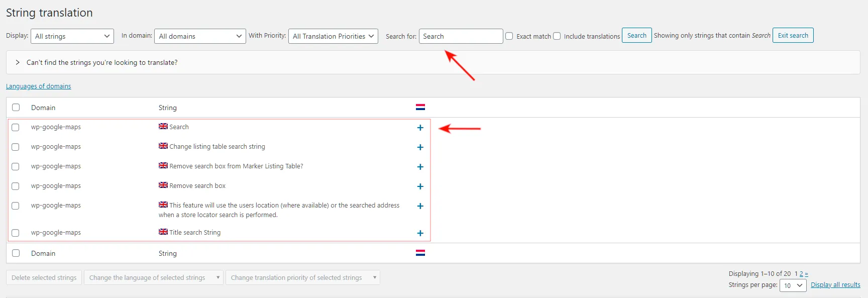Click the UK flag beside 'Remove search box'
The width and height of the screenshot is (868, 298).
point(163,185)
